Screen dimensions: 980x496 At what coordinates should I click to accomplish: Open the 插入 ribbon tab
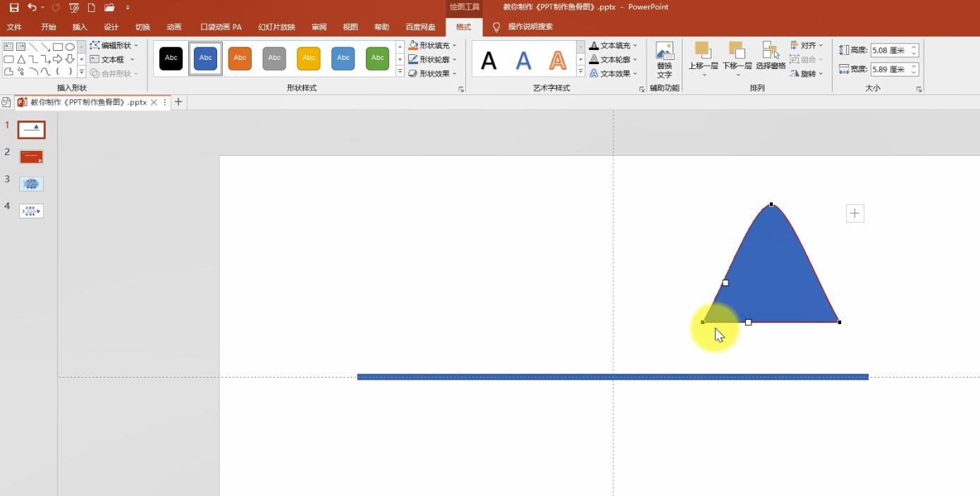coord(79,27)
